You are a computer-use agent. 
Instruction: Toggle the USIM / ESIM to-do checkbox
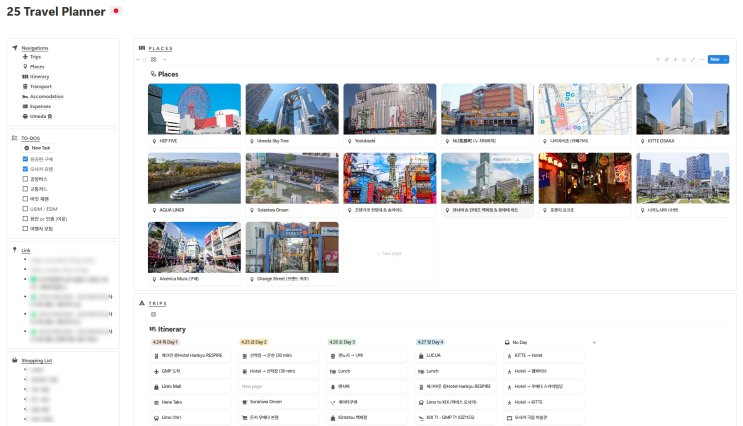click(x=25, y=209)
